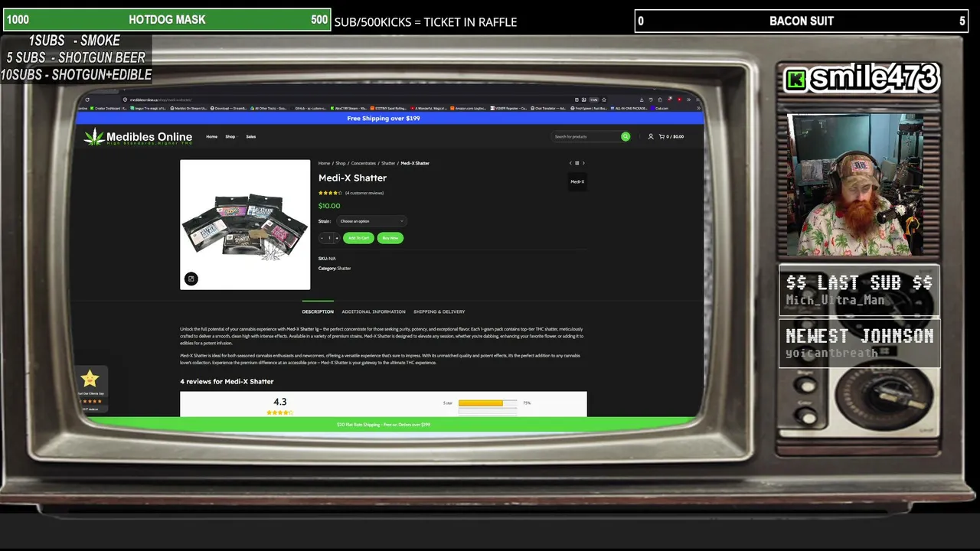Click the Medi-X brand logo badge
The width and height of the screenshot is (980, 551).
(577, 181)
